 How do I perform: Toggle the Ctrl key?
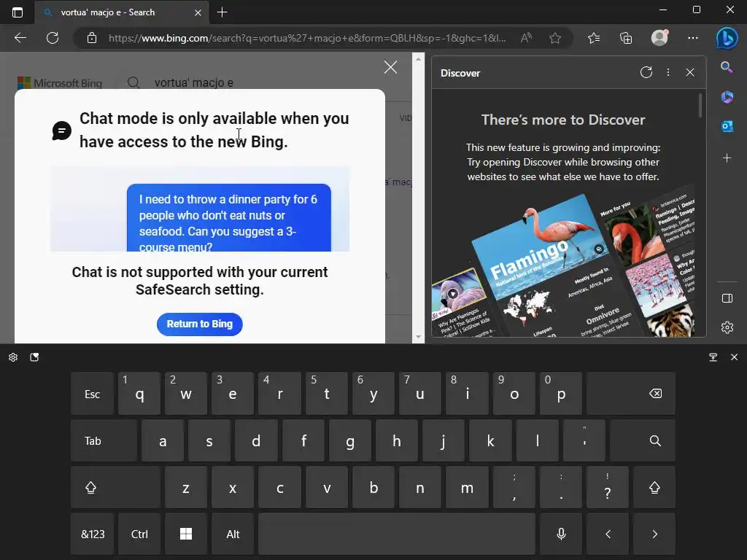[139, 534]
